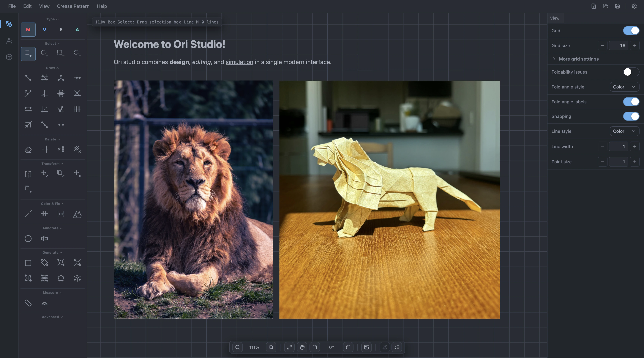The height and width of the screenshot is (358, 644).
Task: Open the Help menu
Action: pyautogui.click(x=102, y=6)
